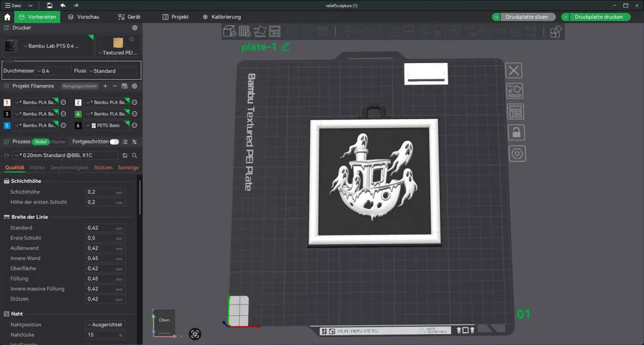Image resolution: width=644 pixels, height=345 pixels.
Task: Sync filaments with AMS icon
Action: pos(124,86)
